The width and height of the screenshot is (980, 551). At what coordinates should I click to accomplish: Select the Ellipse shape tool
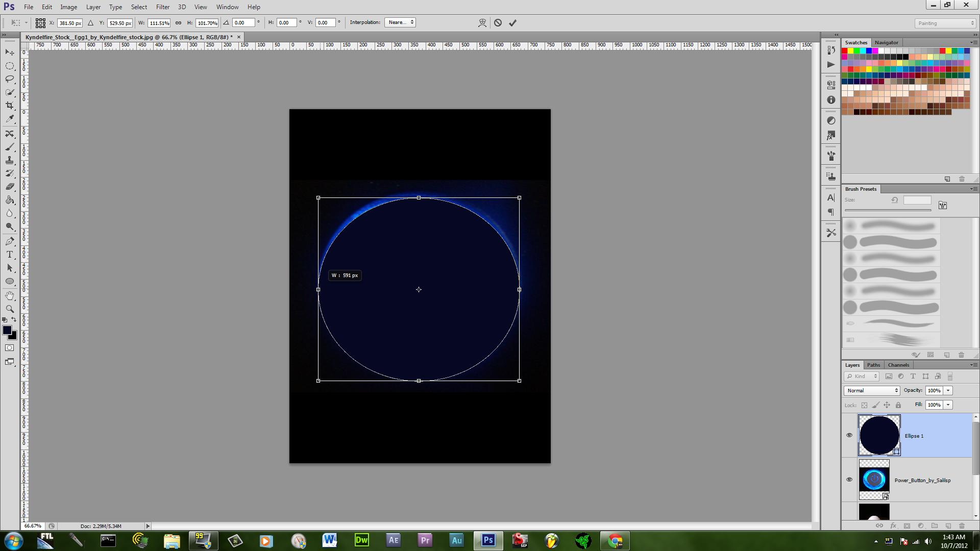click(10, 281)
